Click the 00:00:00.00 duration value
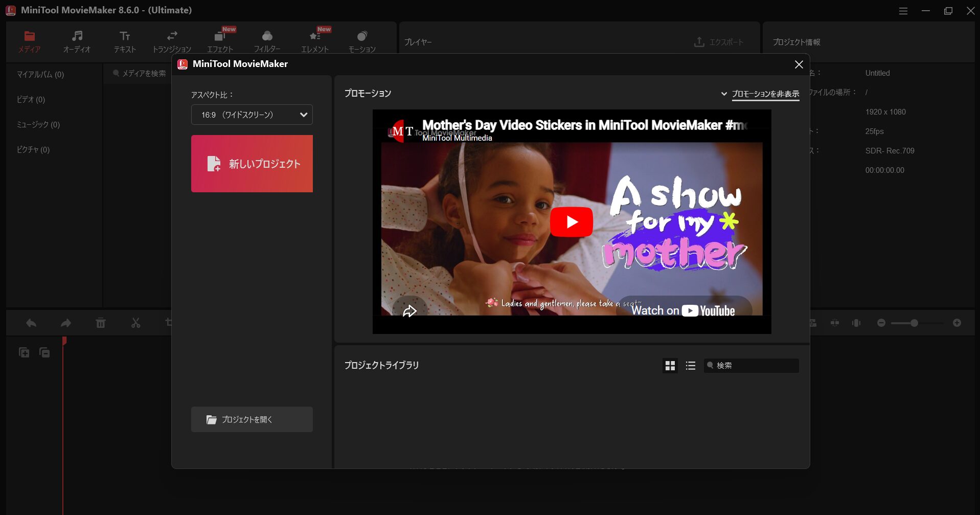The width and height of the screenshot is (980, 515). 884,170
